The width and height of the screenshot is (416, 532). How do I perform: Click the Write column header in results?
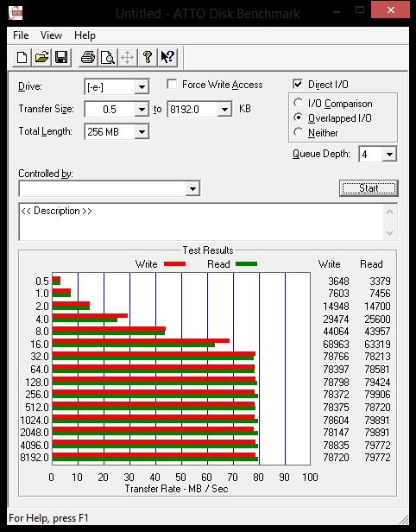click(x=329, y=264)
